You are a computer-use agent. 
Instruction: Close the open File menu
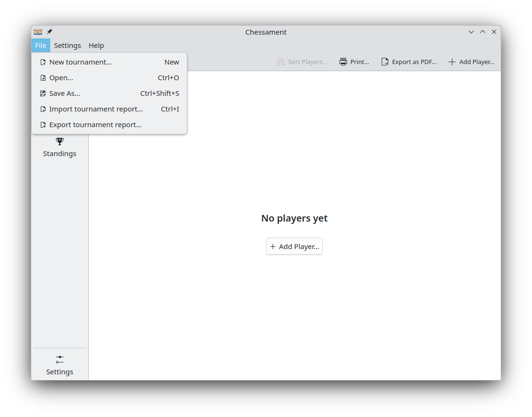click(x=41, y=46)
